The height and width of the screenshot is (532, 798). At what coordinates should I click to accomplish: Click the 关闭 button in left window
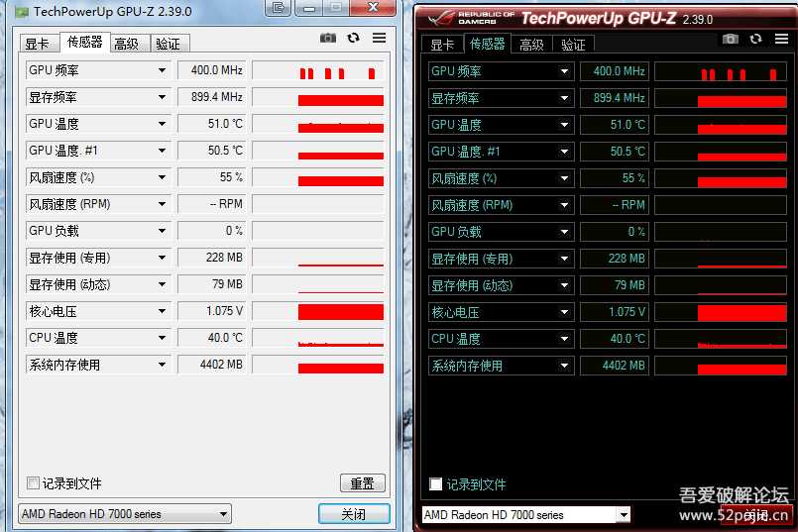pyautogui.click(x=354, y=514)
